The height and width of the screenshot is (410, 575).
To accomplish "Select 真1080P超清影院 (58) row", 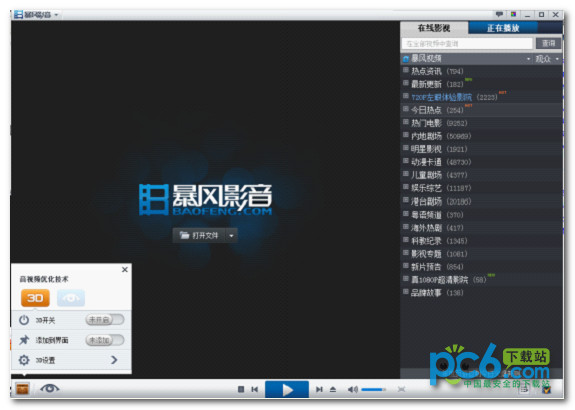I will 481,280.
